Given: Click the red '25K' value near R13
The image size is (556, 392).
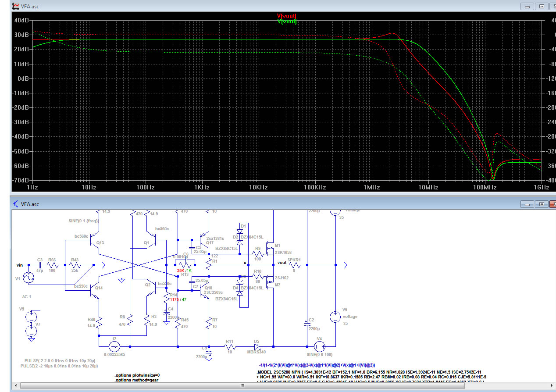Looking at the screenshot, I should (x=180, y=271).
